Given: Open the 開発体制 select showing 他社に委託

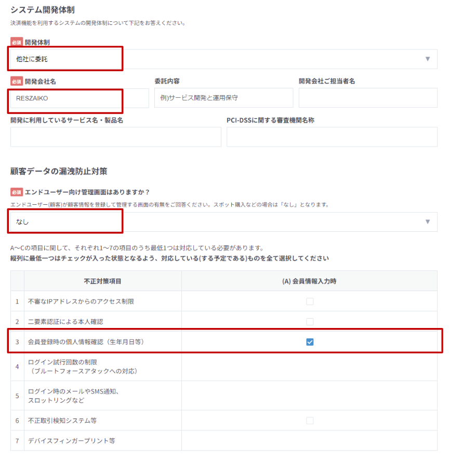Looking at the screenshot, I should [223, 59].
